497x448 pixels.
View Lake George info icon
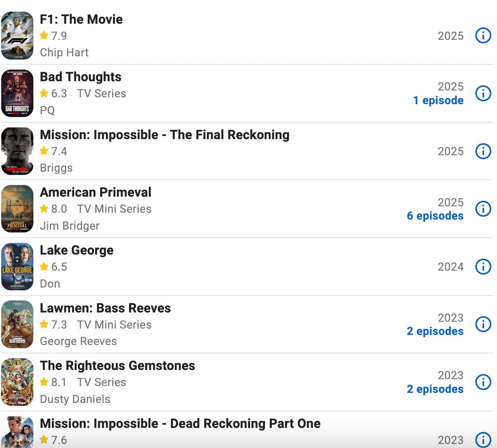[x=483, y=267]
